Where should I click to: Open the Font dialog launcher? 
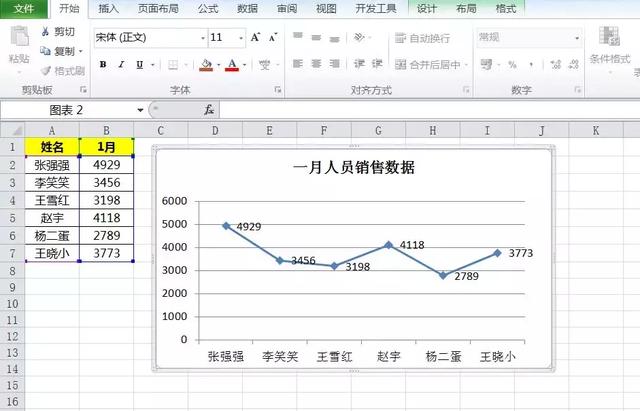click(278, 89)
